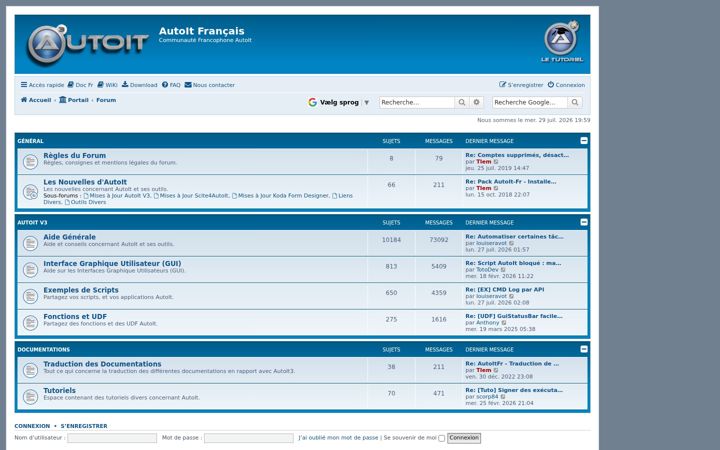Open subforum Outils Divers
This screenshot has height=450, width=720.
85,202
